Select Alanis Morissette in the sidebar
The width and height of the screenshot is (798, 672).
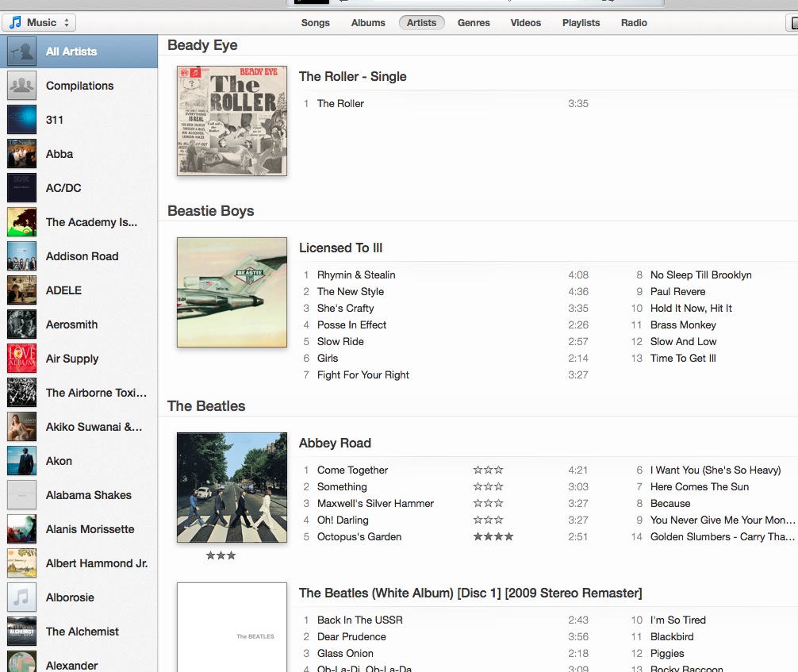[79, 529]
